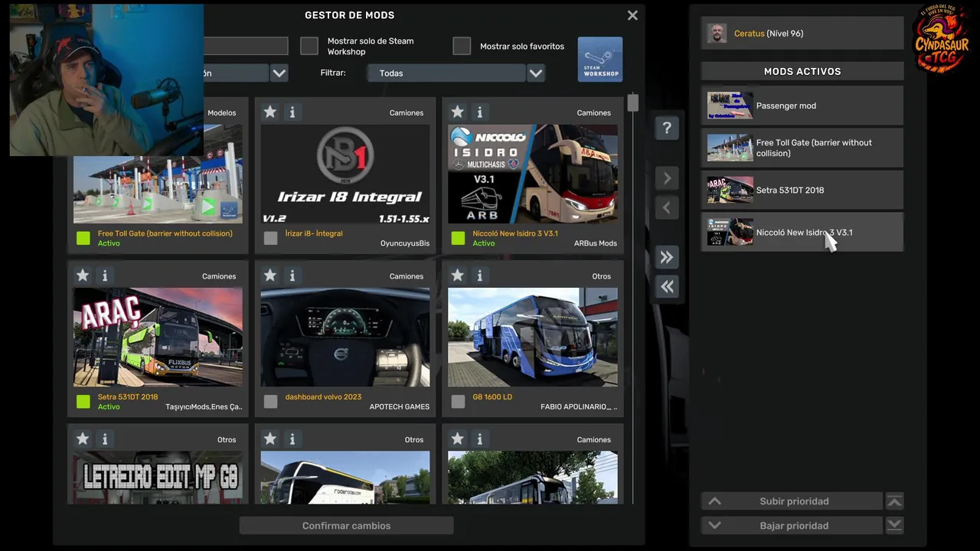980x551 pixels.
Task: Click the Setra Flixbus mod thumbnail
Action: coord(158,337)
